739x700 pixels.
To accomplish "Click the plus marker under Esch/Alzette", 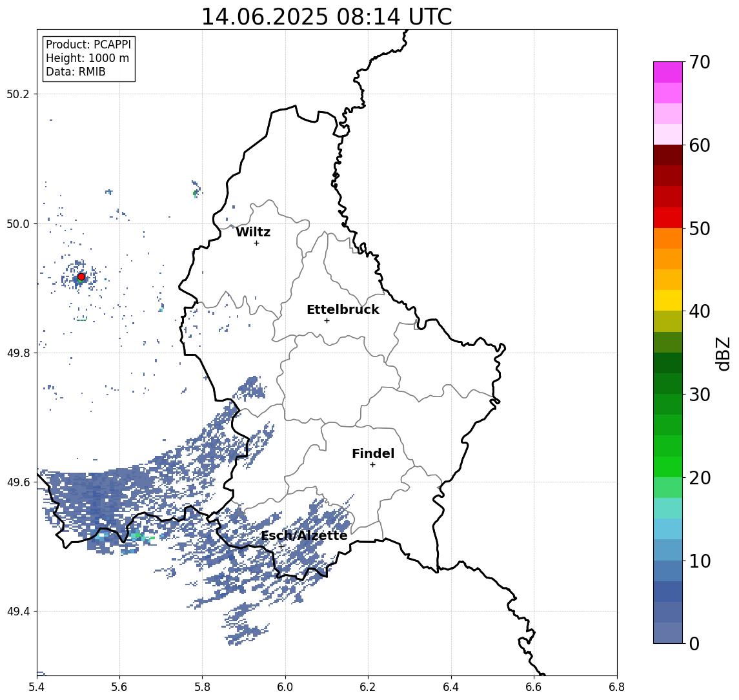I will click(281, 547).
